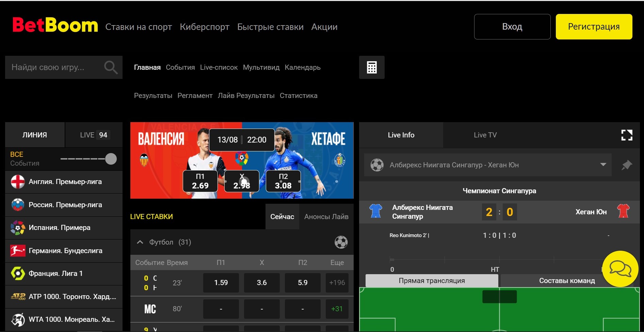Switch to the ЛИНИЯ tab
This screenshot has width=644, height=332.
(35, 135)
